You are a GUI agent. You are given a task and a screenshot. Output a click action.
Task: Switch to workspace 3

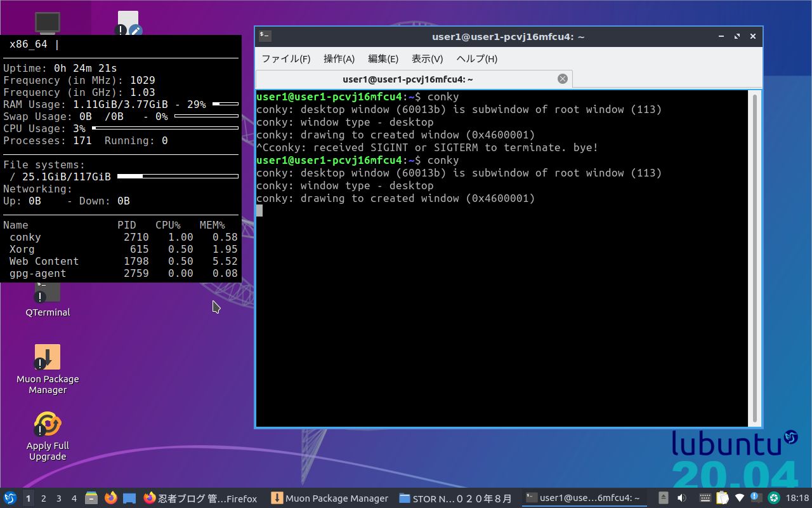tap(59, 498)
